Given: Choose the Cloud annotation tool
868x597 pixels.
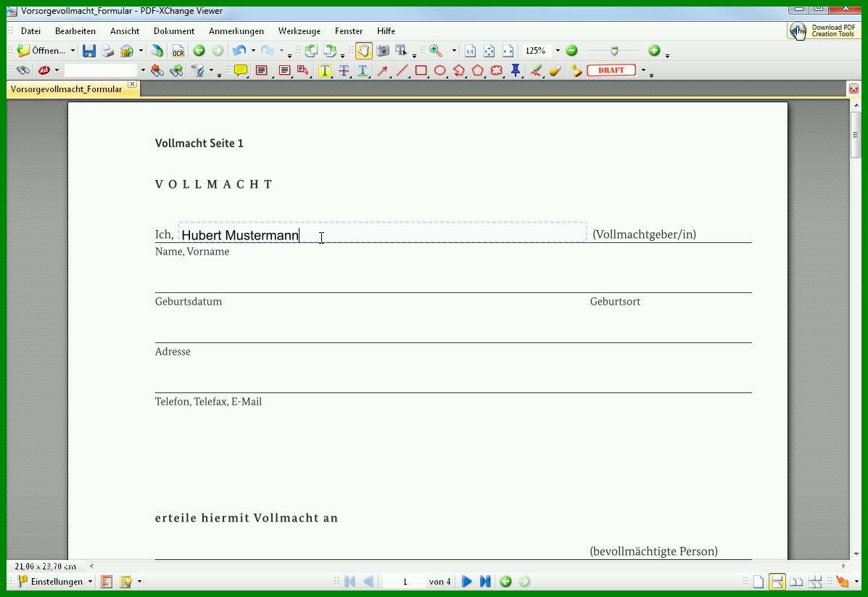Looking at the screenshot, I should point(497,70).
